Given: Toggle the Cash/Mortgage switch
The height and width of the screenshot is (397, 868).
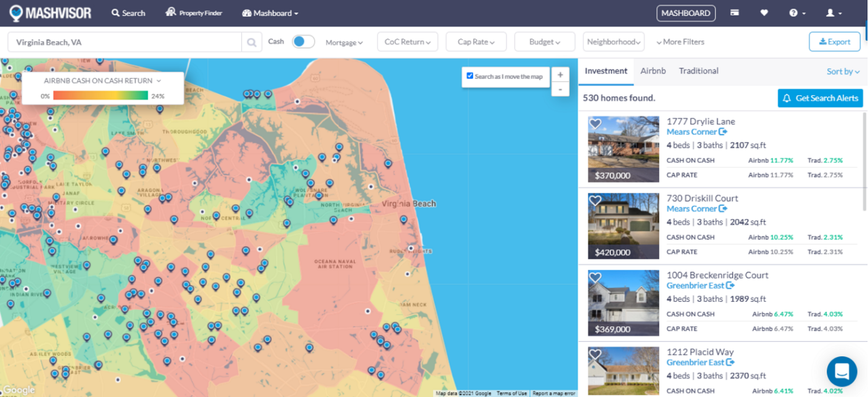Looking at the screenshot, I should (303, 42).
